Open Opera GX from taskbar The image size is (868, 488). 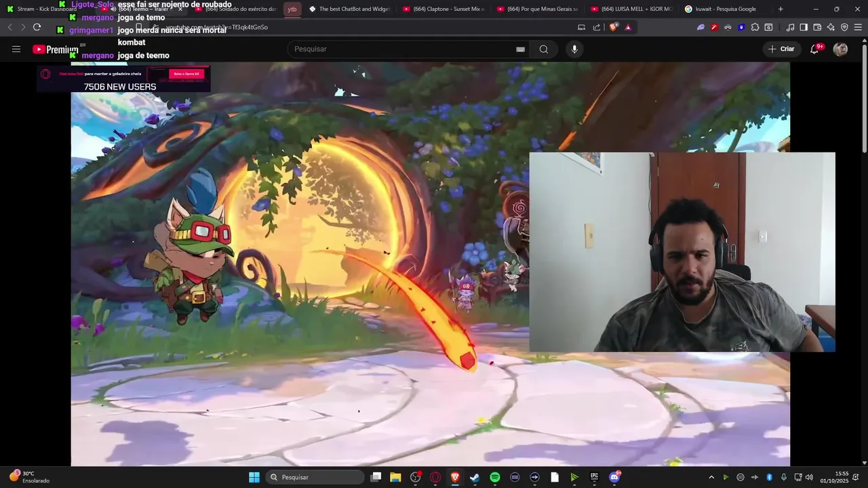point(435,477)
